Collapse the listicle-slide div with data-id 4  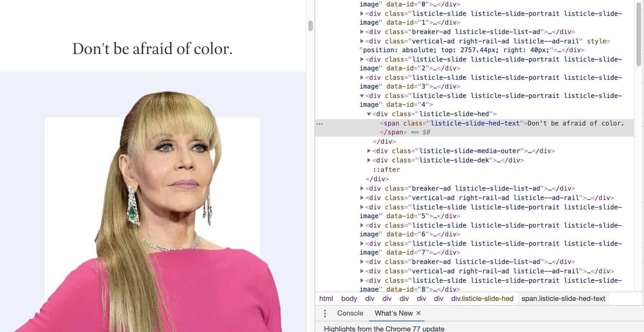pos(362,96)
